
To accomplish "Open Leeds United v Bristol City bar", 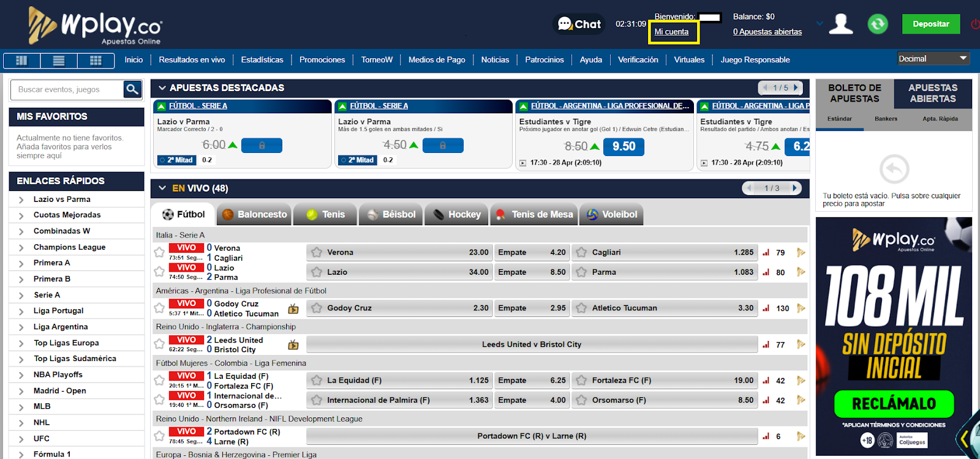I will [532, 345].
